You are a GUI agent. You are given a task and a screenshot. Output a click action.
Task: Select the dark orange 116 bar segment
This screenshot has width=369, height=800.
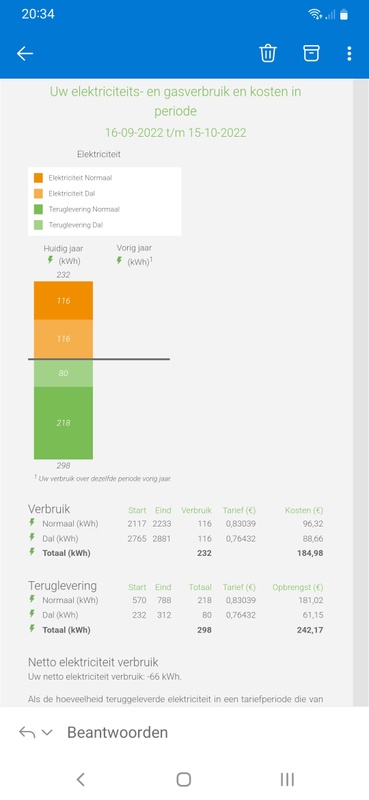click(x=63, y=301)
